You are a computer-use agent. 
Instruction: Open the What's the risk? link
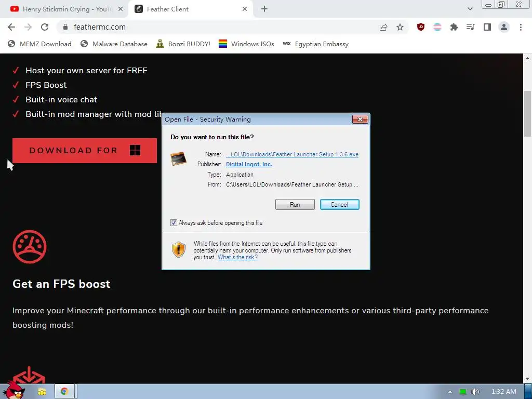237,257
